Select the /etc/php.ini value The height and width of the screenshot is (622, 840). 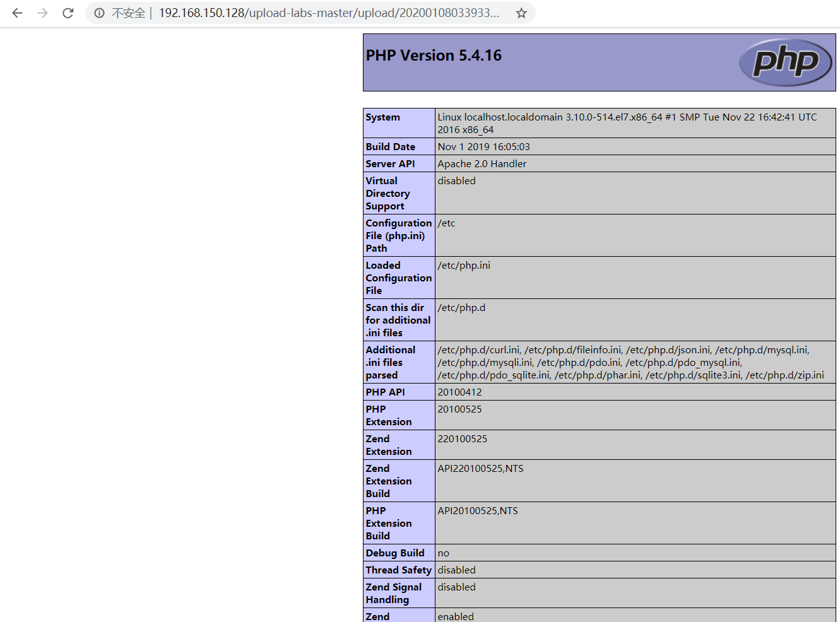(464, 266)
